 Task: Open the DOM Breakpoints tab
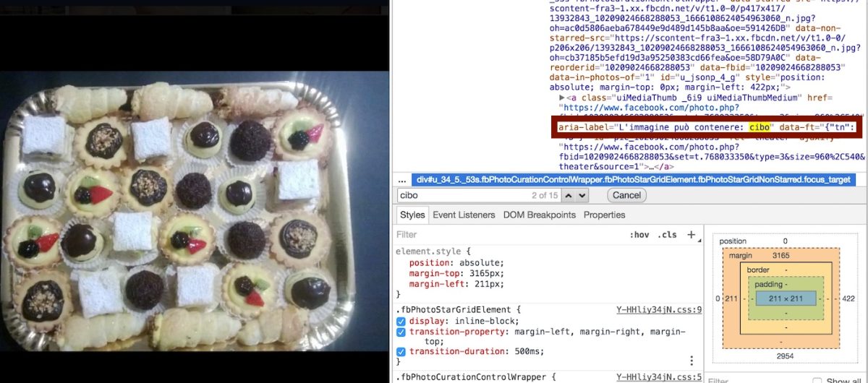[540, 215]
